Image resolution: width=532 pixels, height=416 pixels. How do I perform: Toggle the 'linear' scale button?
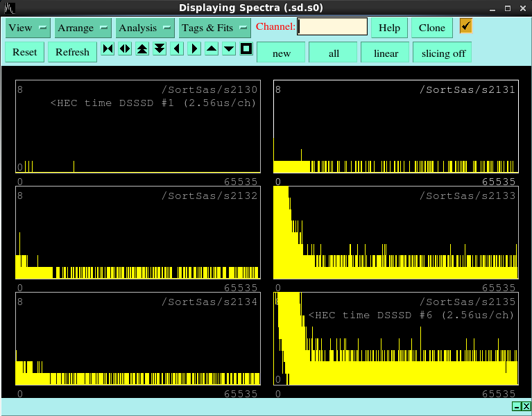point(385,53)
